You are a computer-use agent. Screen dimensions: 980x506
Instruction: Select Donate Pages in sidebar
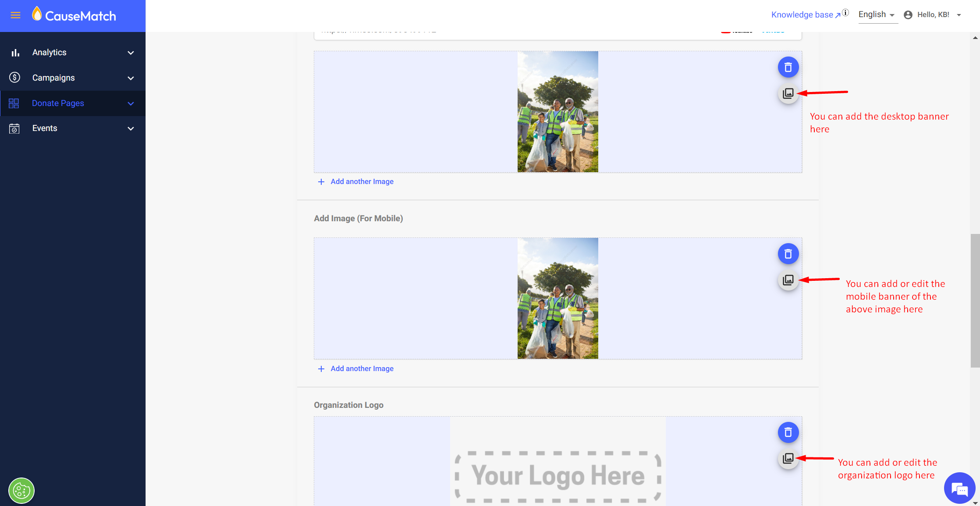[x=58, y=103]
